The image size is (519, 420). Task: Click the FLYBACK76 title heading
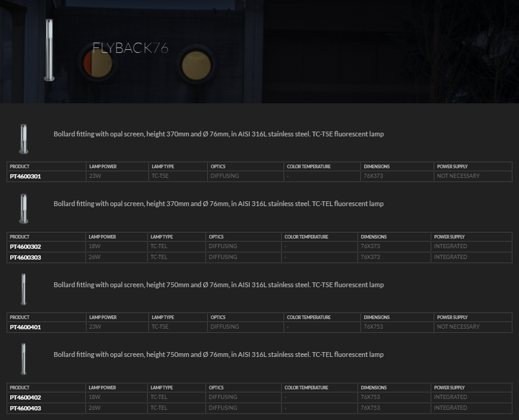(x=130, y=49)
